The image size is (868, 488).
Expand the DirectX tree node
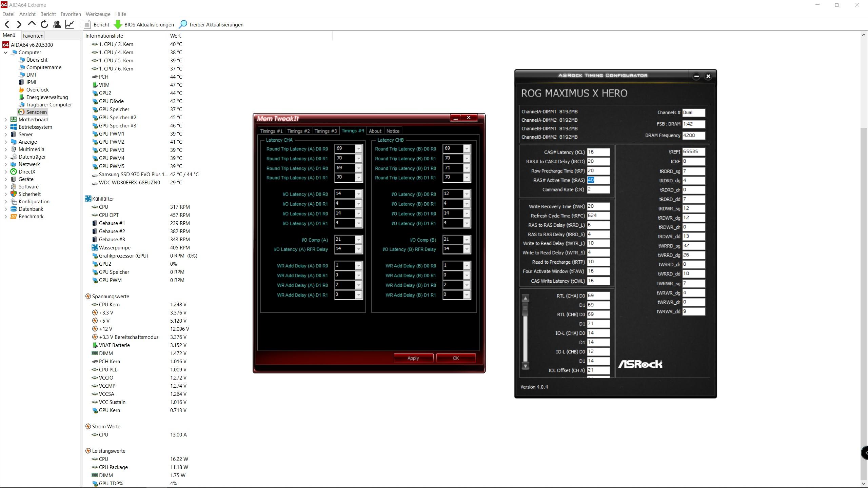point(5,172)
